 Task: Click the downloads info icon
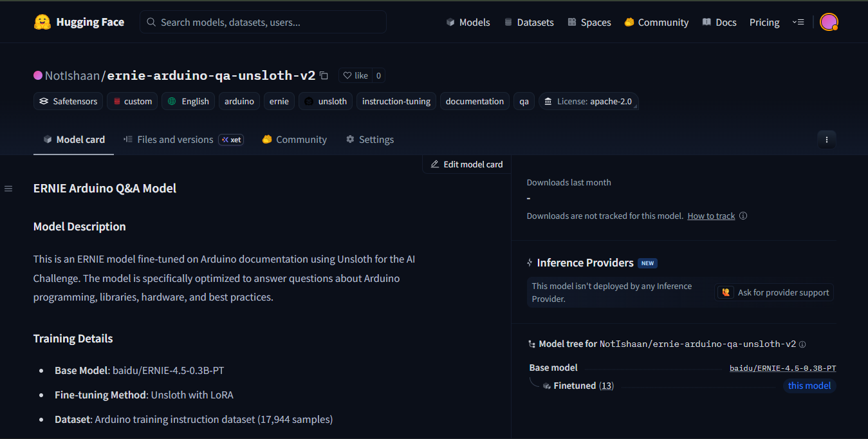[x=743, y=216]
